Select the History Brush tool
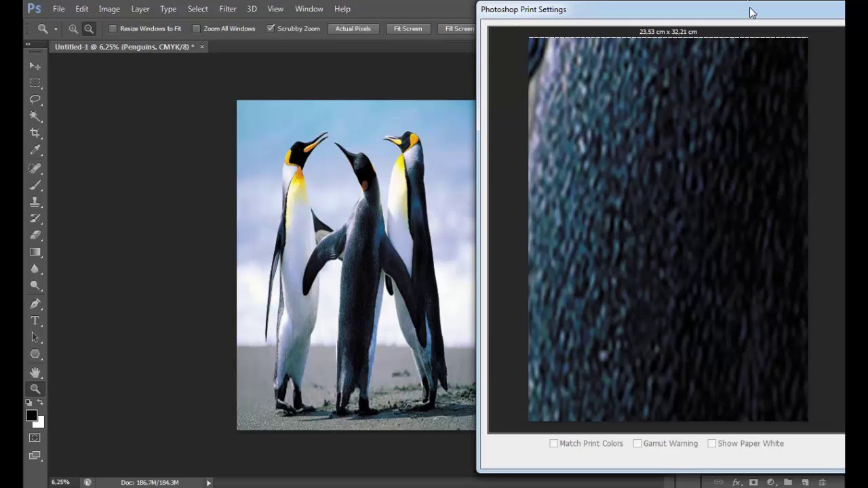 tap(35, 219)
